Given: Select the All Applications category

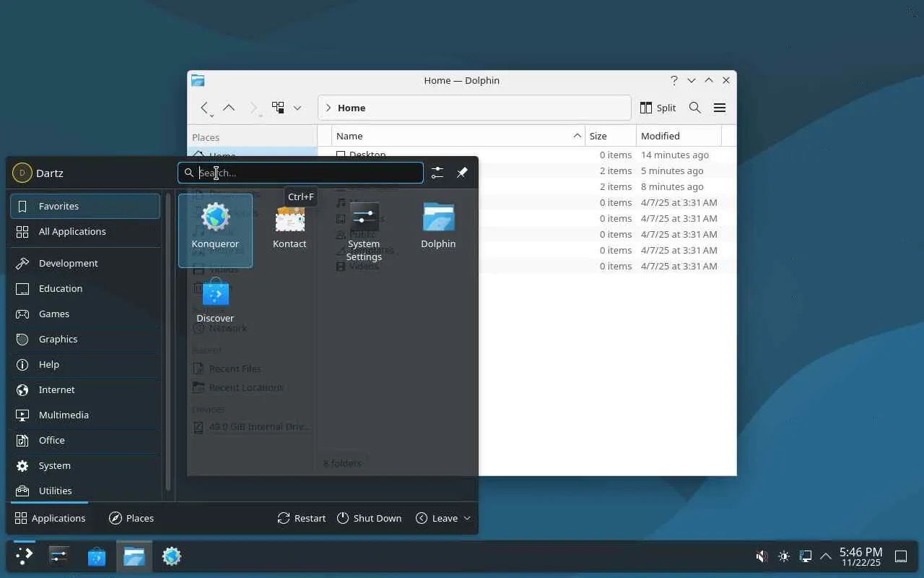Looking at the screenshot, I should point(85,231).
